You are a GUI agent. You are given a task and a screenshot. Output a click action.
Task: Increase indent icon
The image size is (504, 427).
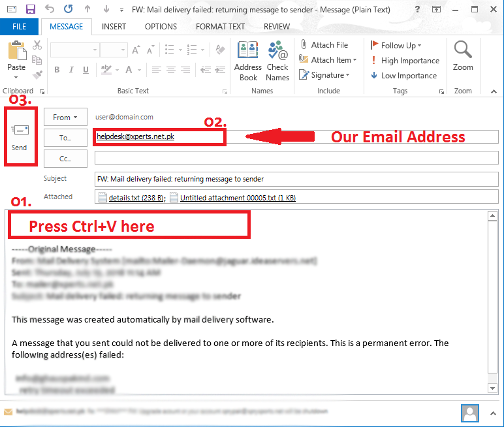click(220, 70)
